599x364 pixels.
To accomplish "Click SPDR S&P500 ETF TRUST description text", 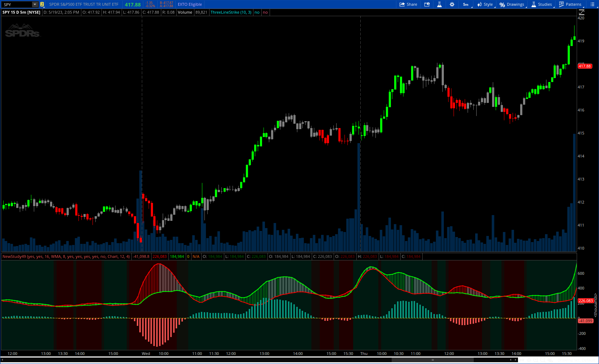I will point(84,4).
